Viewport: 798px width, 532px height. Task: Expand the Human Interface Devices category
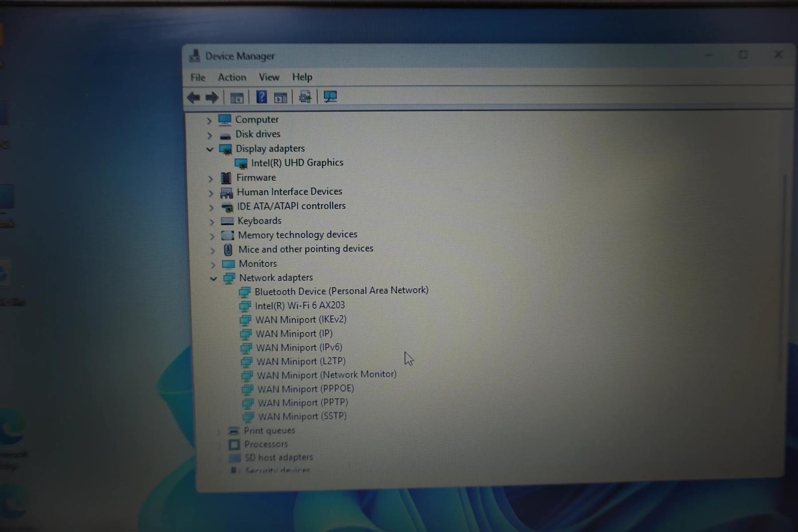[x=211, y=192]
